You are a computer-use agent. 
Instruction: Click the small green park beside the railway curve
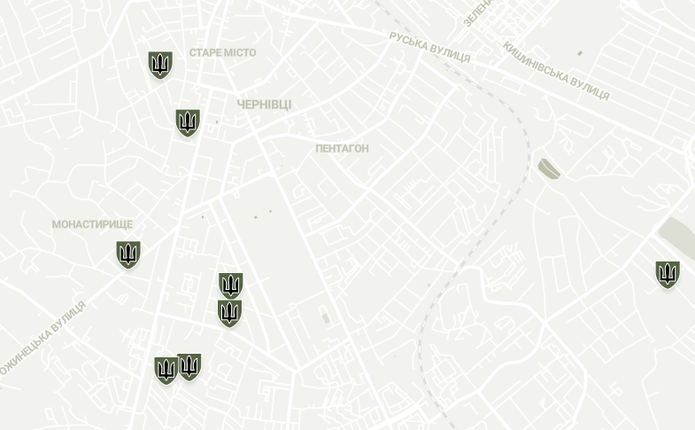click(549, 169)
